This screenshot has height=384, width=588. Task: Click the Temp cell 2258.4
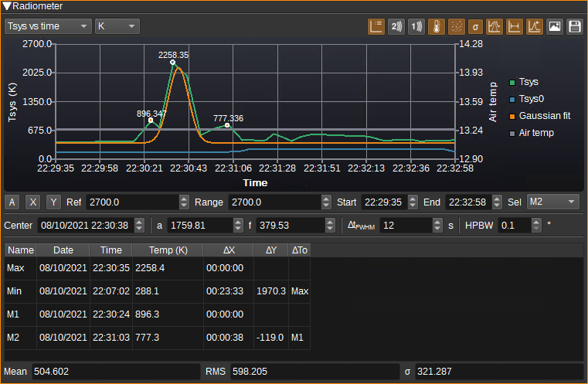pyautogui.click(x=168, y=268)
